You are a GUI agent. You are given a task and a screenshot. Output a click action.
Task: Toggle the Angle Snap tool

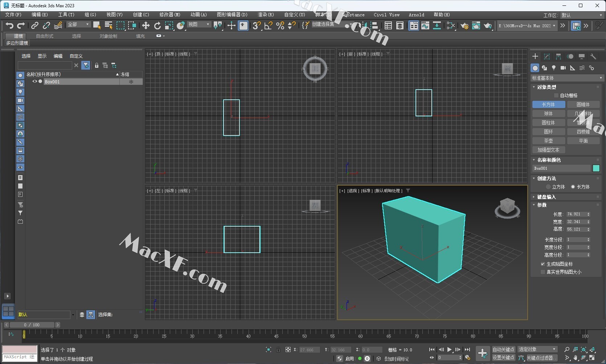pos(268,25)
